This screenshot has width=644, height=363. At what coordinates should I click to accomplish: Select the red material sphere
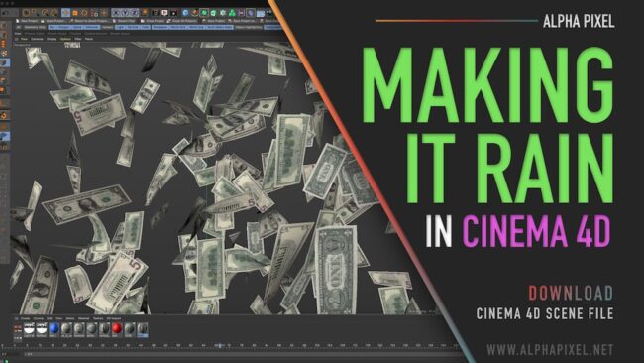(117, 328)
